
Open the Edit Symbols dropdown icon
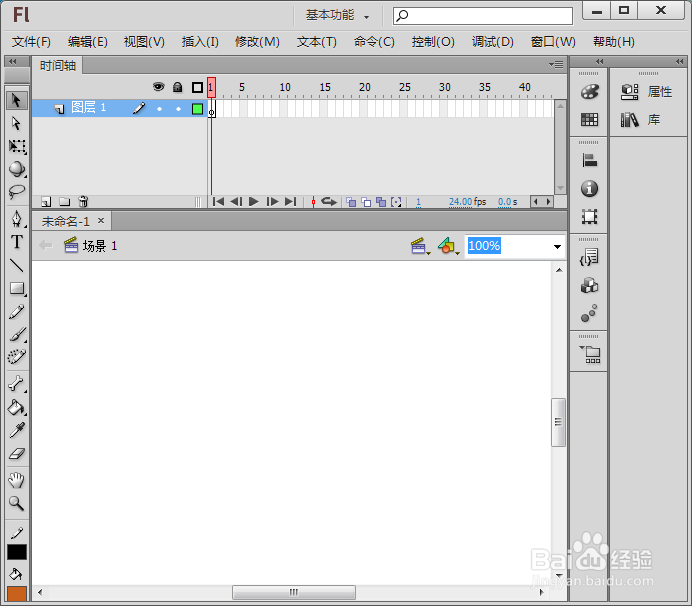448,246
